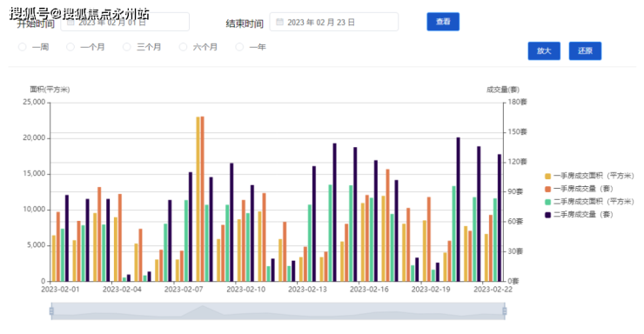
Task: Click the 放大 zoom-in button
Action: coord(544,50)
